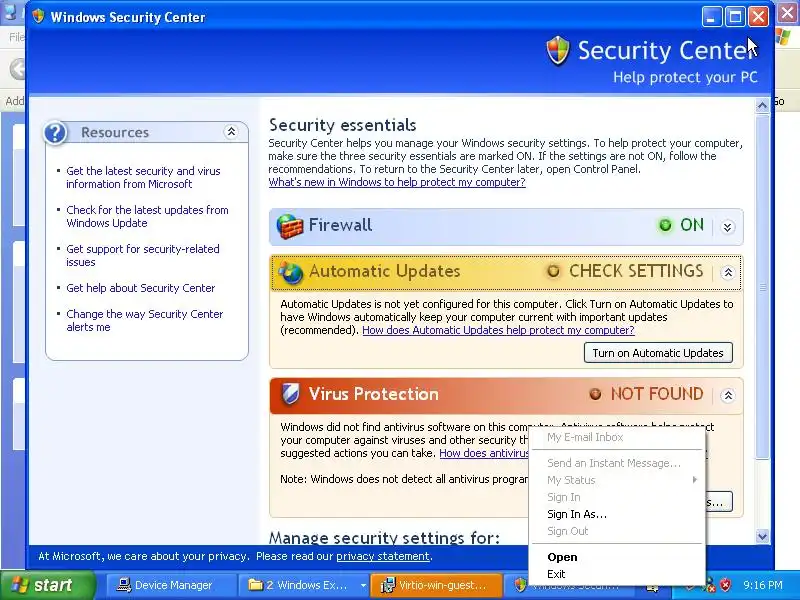This screenshot has width=800, height=600.
Task: Select Exit in the context menu
Action: tap(619, 574)
